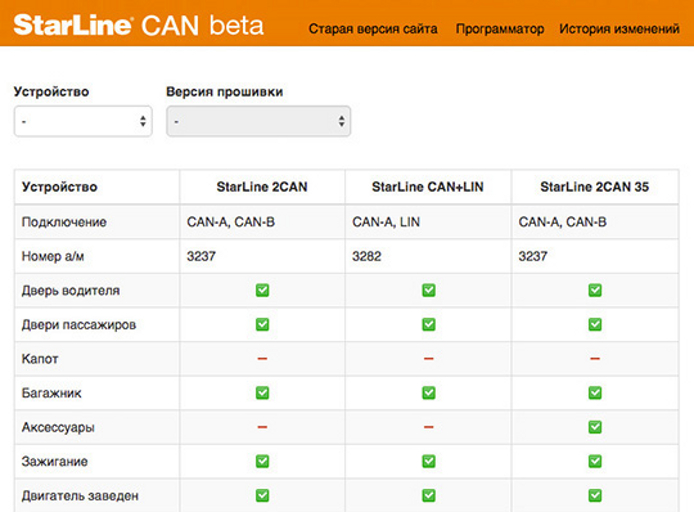Screen dimensions: 694x512
Task: Click Двигатель заведен checkmark under StarLine 2CAN 35
Action: coord(595,496)
